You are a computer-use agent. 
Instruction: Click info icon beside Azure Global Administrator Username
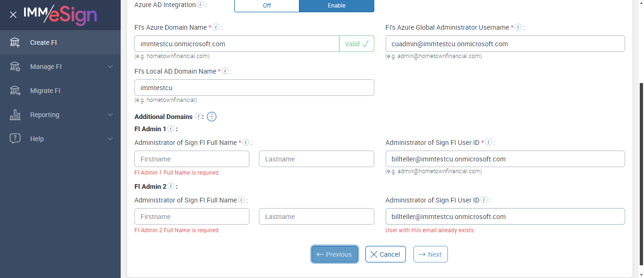518,27
